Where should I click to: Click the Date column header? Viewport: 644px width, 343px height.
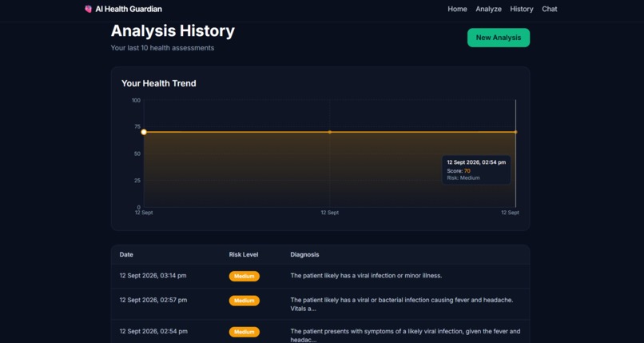(x=126, y=255)
